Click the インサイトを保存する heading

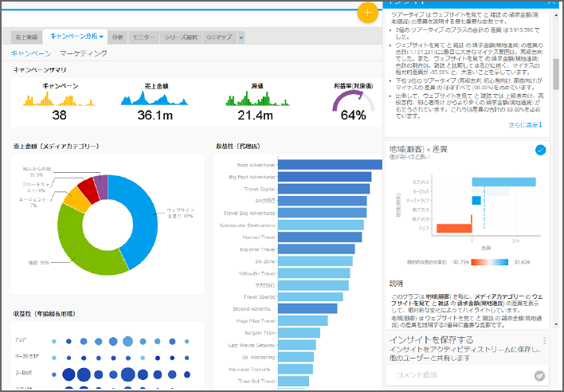coord(431,340)
